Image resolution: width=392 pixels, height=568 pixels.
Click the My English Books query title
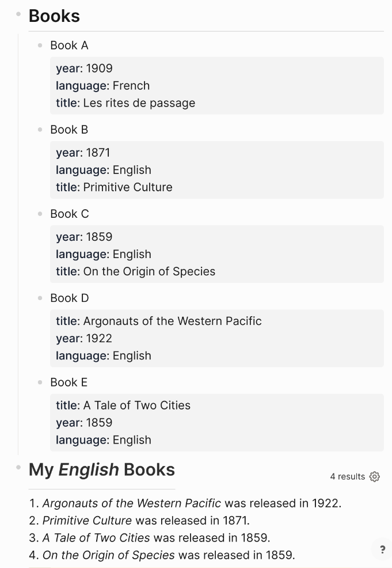[x=102, y=469]
